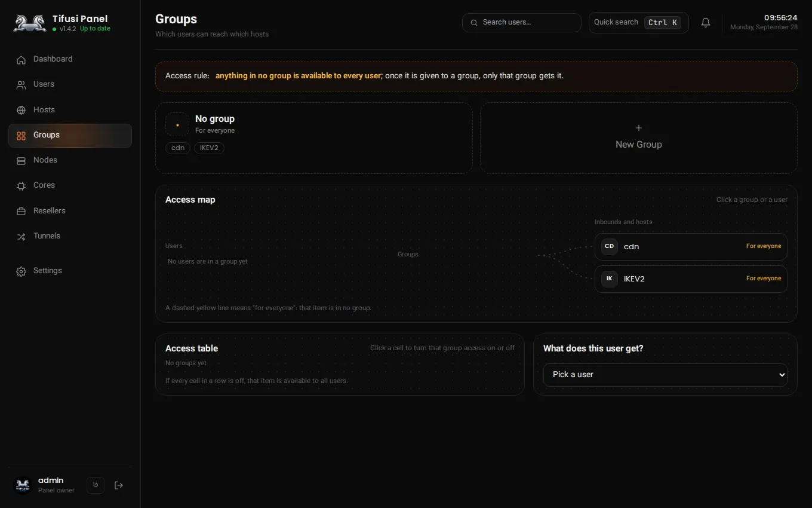
Task: Open notifications bell icon
Action: tap(706, 23)
